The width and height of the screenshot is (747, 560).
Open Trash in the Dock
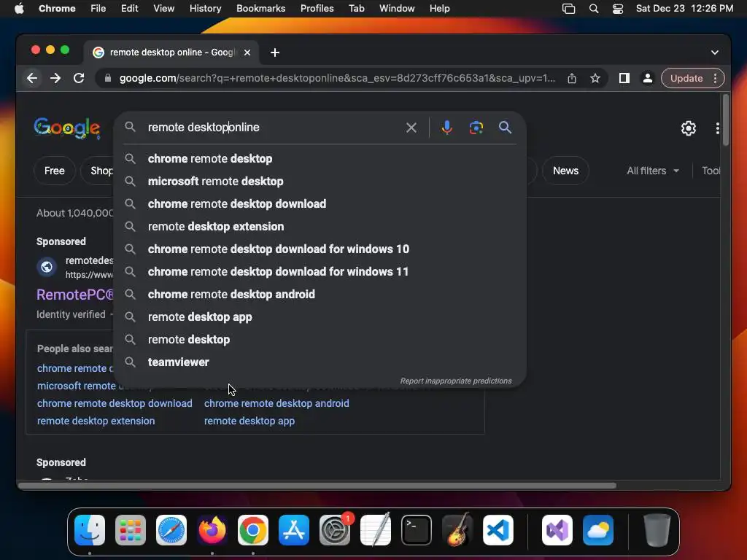tap(657, 530)
